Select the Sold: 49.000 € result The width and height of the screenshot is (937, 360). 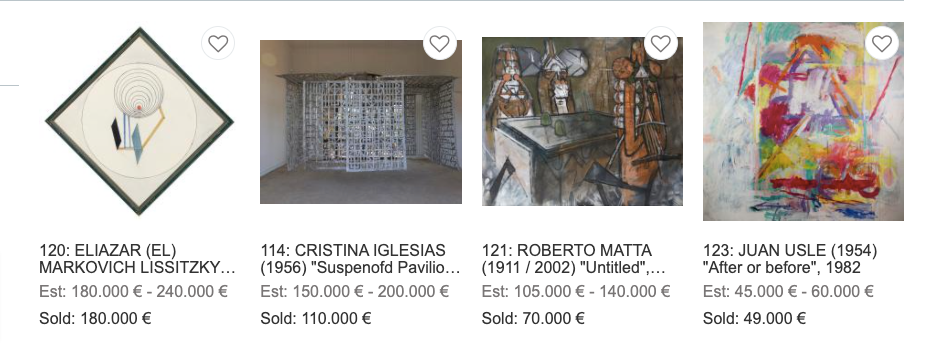pos(754,319)
